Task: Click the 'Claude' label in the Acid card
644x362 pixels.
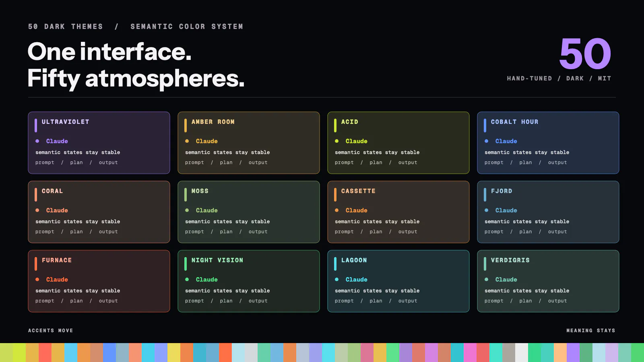Action: pyautogui.click(x=357, y=141)
